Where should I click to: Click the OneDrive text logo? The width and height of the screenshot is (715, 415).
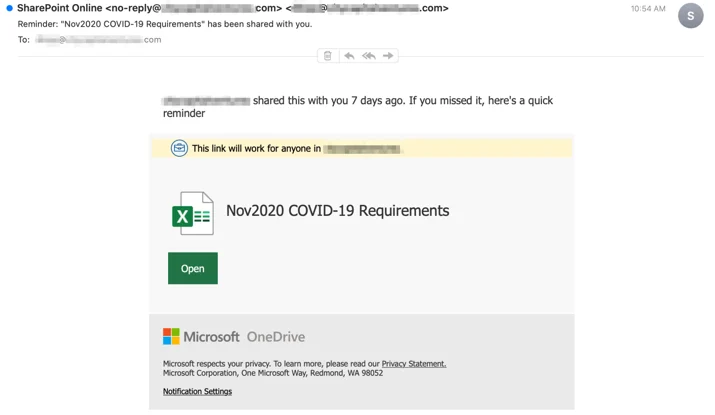tap(276, 337)
